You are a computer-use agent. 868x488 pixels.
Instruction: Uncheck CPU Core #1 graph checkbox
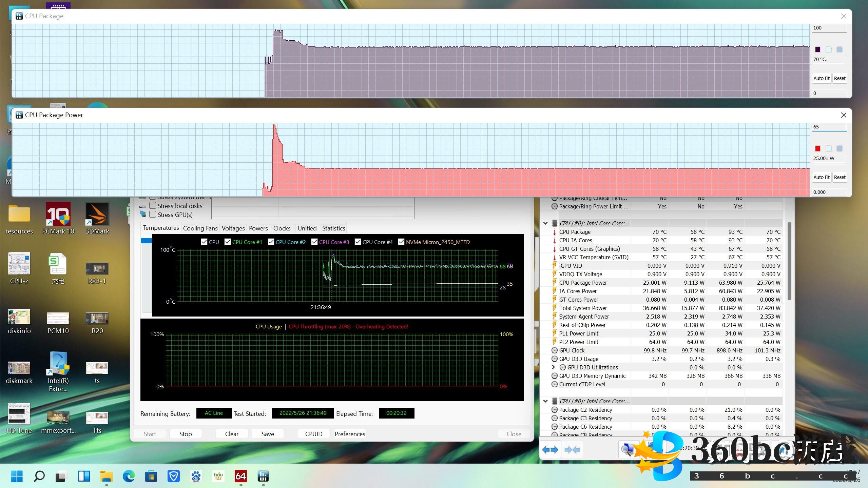coord(228,242)
